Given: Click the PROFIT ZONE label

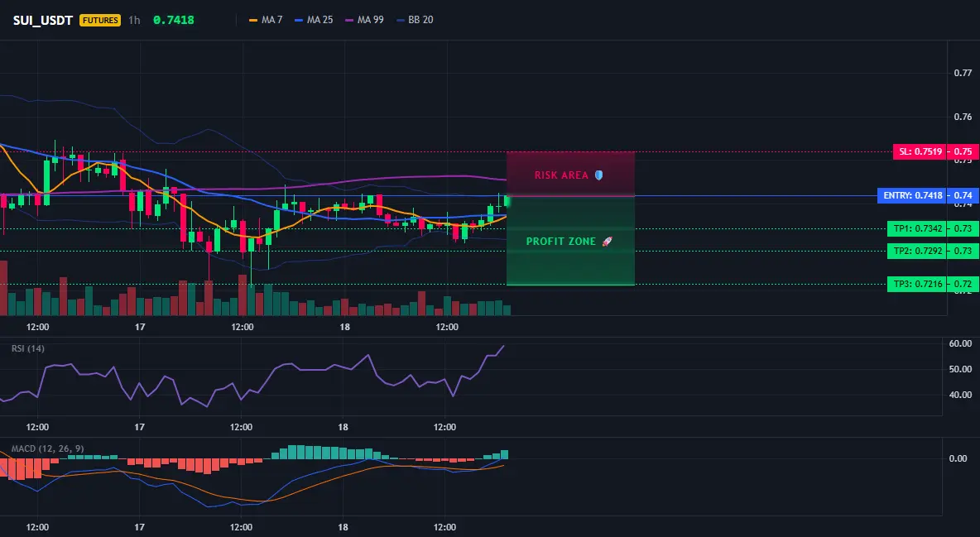Looking at the screenshot, I should point(561,242).
